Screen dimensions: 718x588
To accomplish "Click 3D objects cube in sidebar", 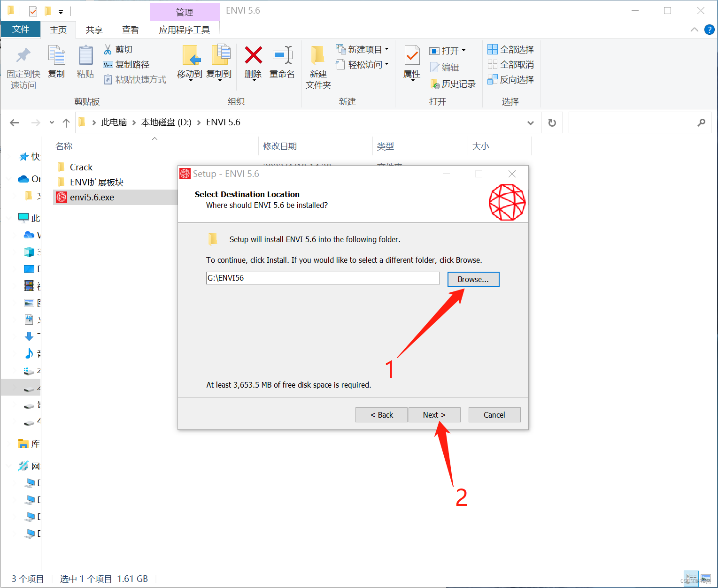I will 29,252.
